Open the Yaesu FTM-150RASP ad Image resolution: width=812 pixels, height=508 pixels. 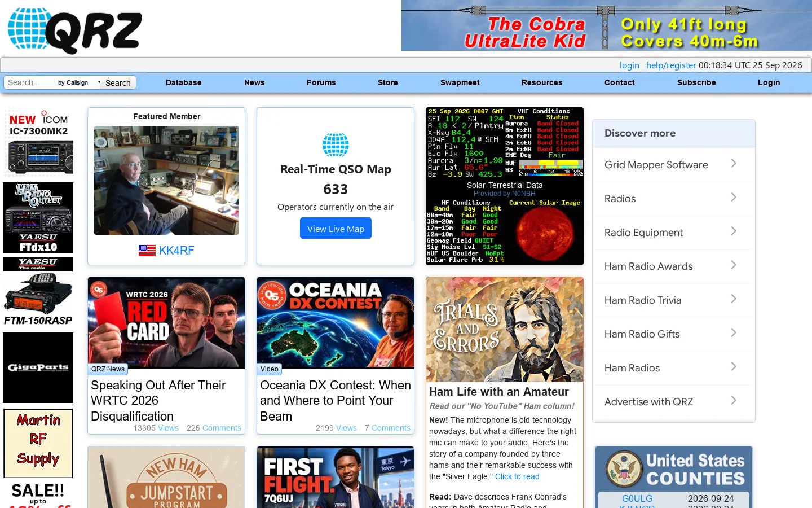[x=38, y=292]
